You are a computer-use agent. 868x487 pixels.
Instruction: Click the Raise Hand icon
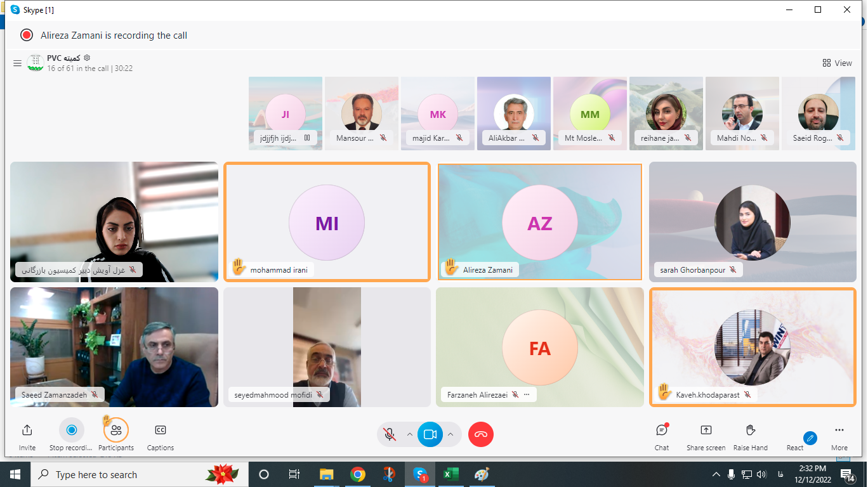tap(751, 431)
